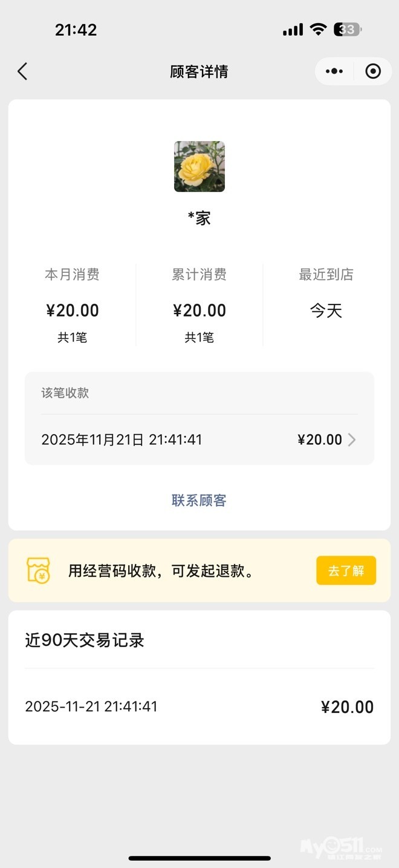Select the 2025-11-21 21:41:41 transaction record
Image resolution: width=399 pixels, height=868 pixels.
pyautogui.click(x=199, y=706)
